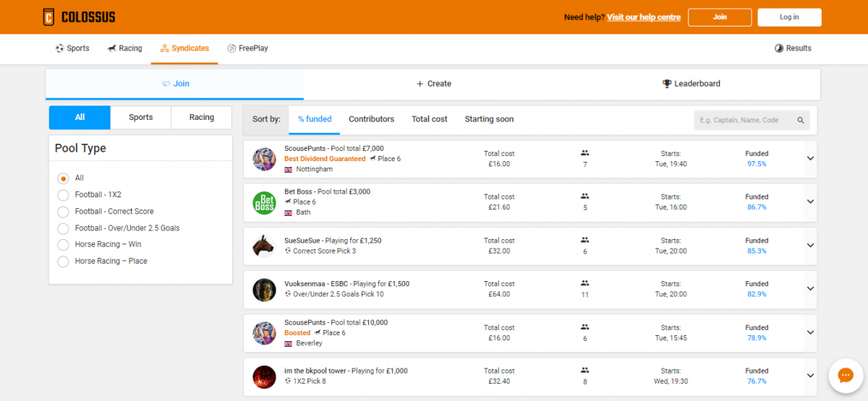
Task: Click the contributors icon in Bet Boss row
Action: point(585,197)
